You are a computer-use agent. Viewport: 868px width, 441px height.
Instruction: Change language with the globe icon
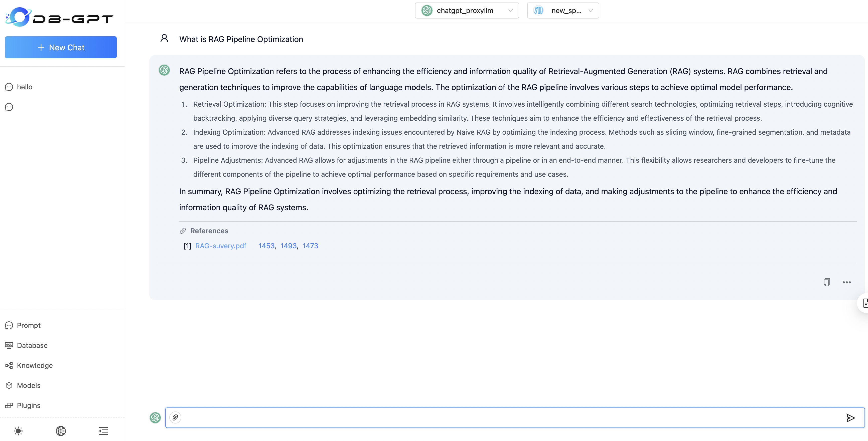coord(61,431)
